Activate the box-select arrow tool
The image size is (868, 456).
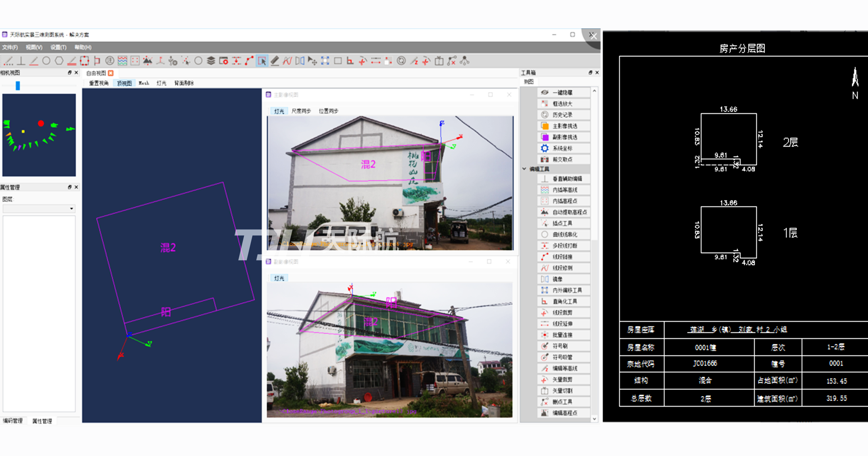pos(262,61)
